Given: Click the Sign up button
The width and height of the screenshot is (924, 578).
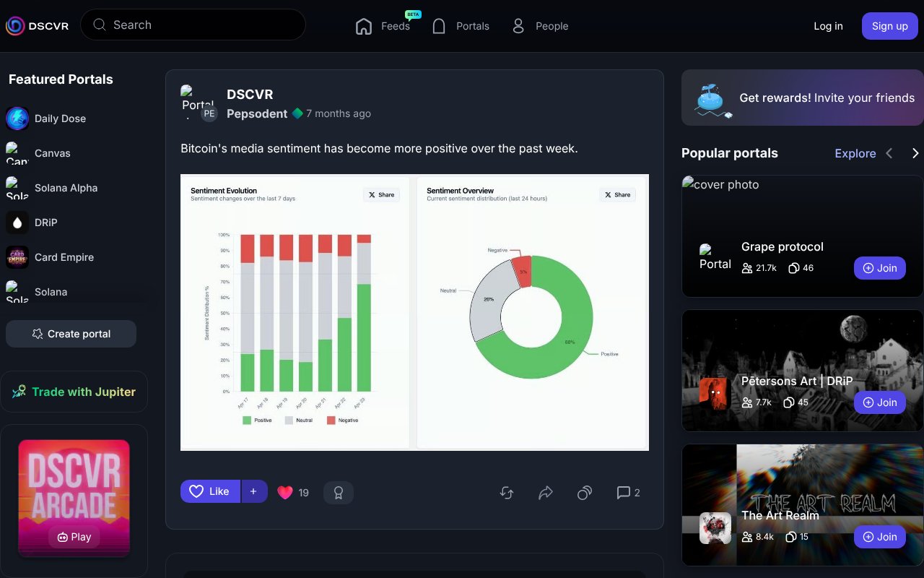Looking at the screenshot, I should tap(889, 25).
